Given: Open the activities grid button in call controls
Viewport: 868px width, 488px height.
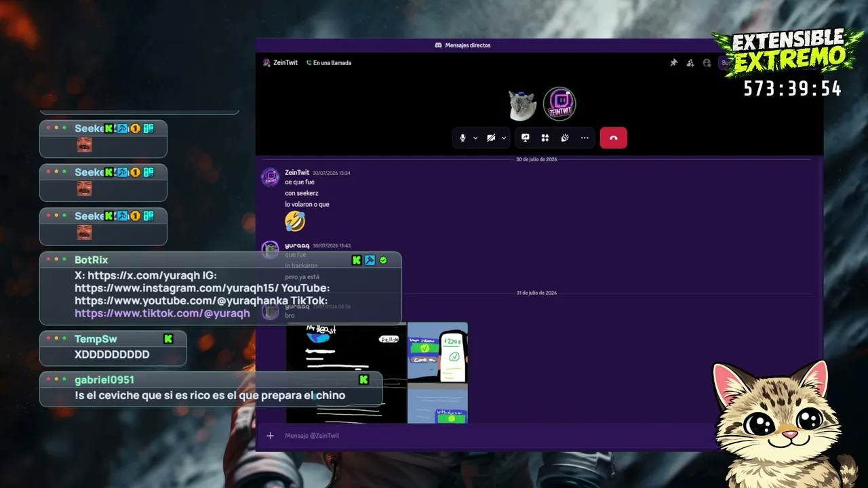Looking at the screenshot, I should point(545,138).
